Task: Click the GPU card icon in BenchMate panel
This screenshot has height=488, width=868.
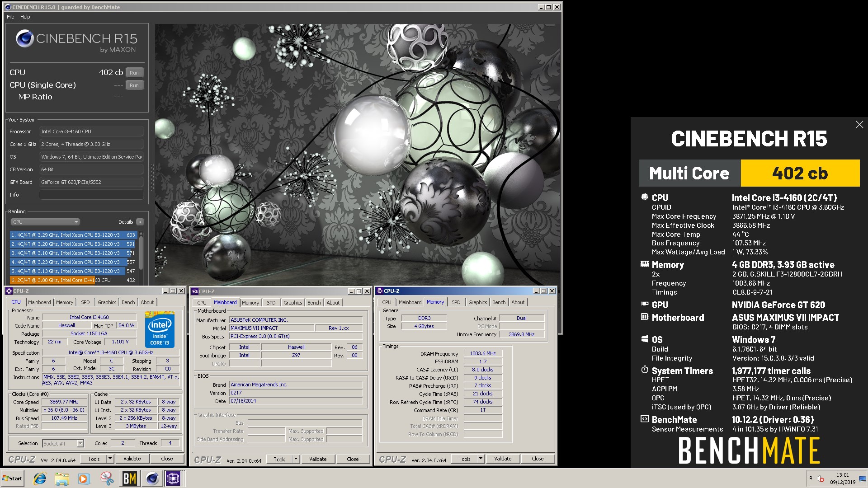Action: [645, 304]
